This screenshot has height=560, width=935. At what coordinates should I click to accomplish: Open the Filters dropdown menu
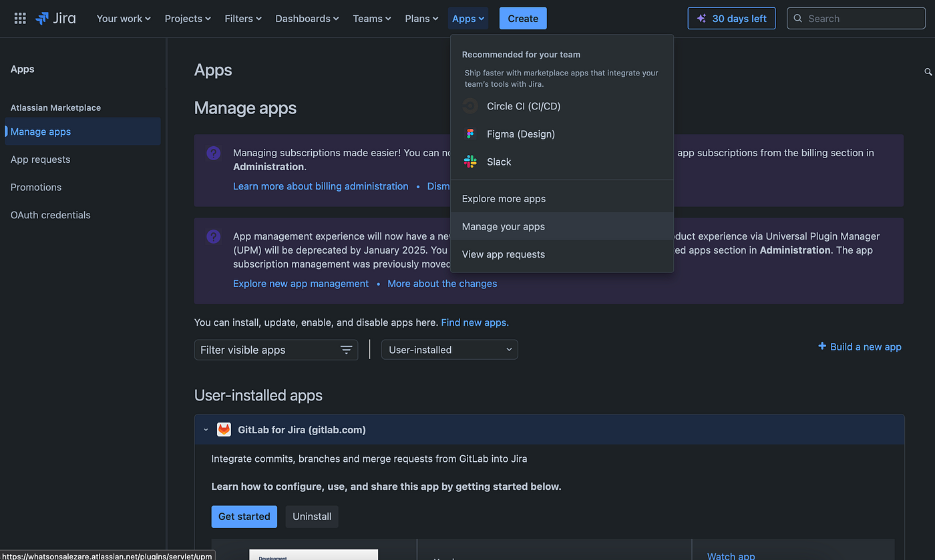pyautogui.click(x=243, y=19)
